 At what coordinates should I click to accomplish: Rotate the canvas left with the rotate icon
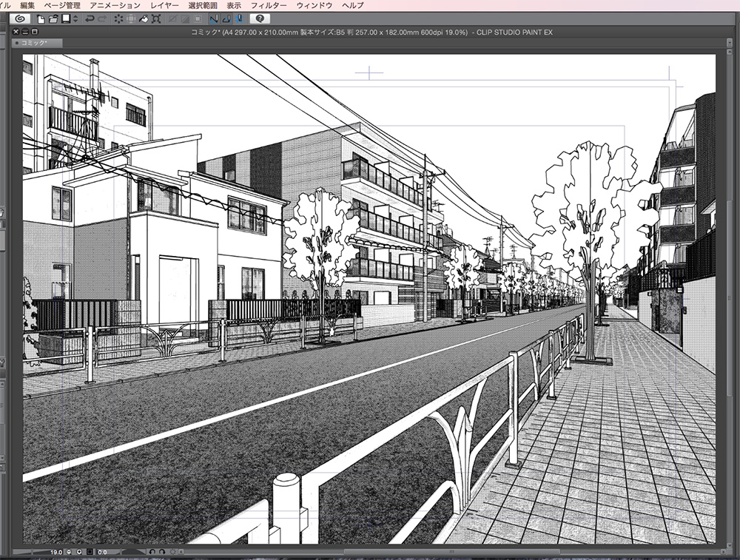[152, 551]
